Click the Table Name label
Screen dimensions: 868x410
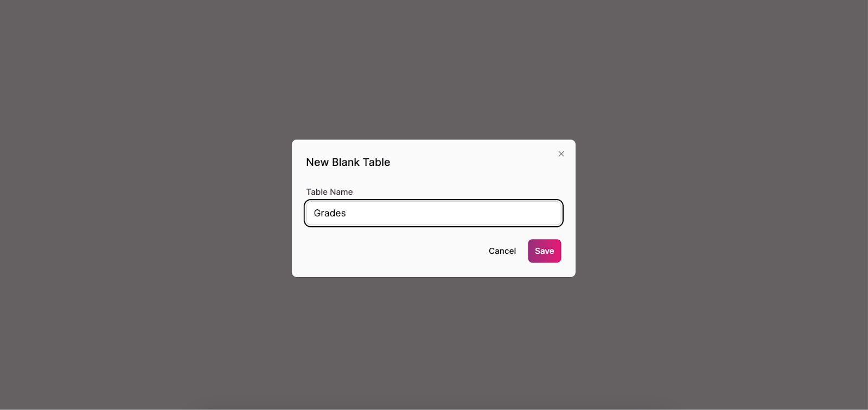pos(329,192)
